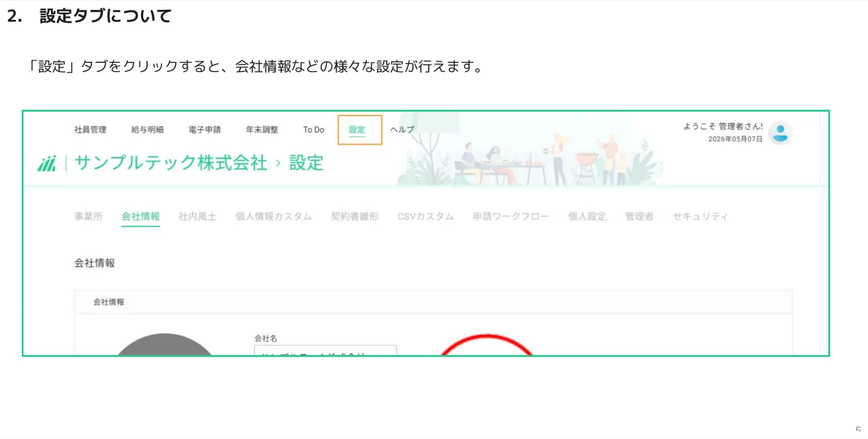Viewport: 868px width, 439px height.
Task: Switch to the 個人設定 tab
Action: 587,217
